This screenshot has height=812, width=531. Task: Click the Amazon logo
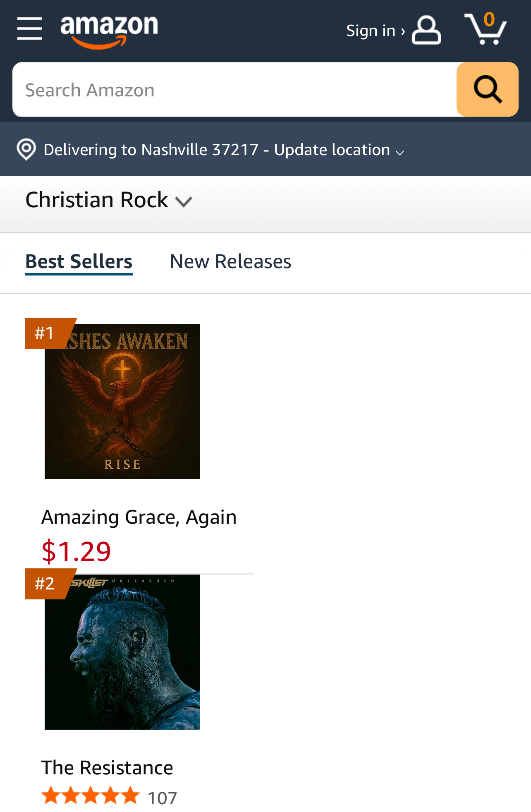click(x=109, y=31)
